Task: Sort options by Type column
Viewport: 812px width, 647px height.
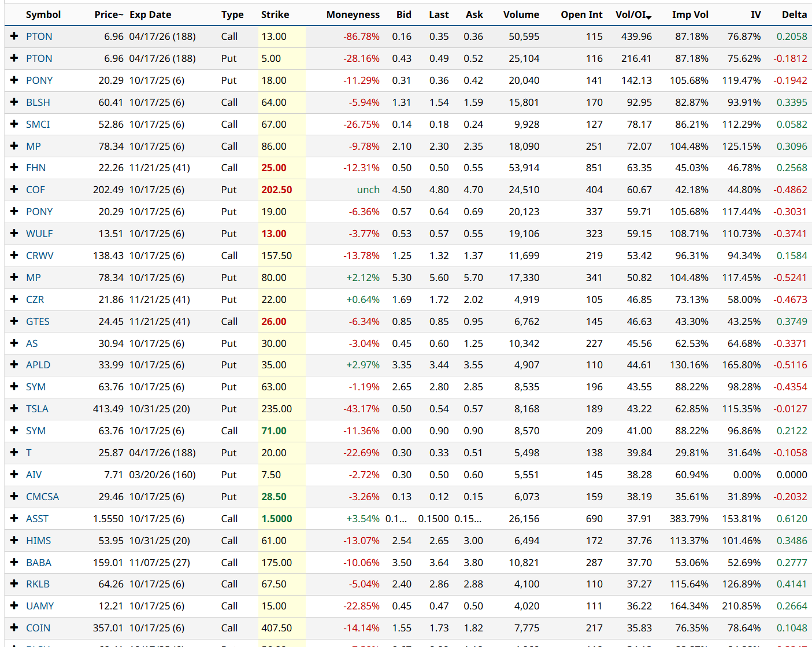Action: pos(232,14)
